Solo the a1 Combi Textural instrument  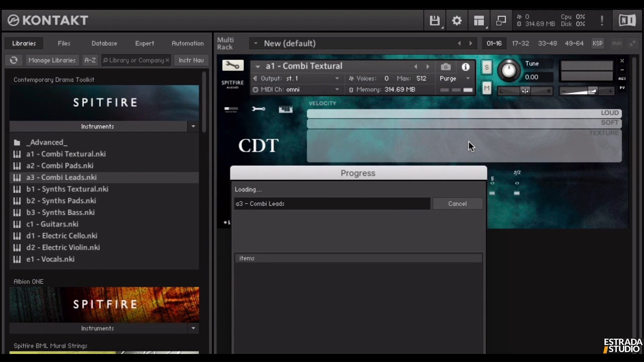[x=487, y=67]
